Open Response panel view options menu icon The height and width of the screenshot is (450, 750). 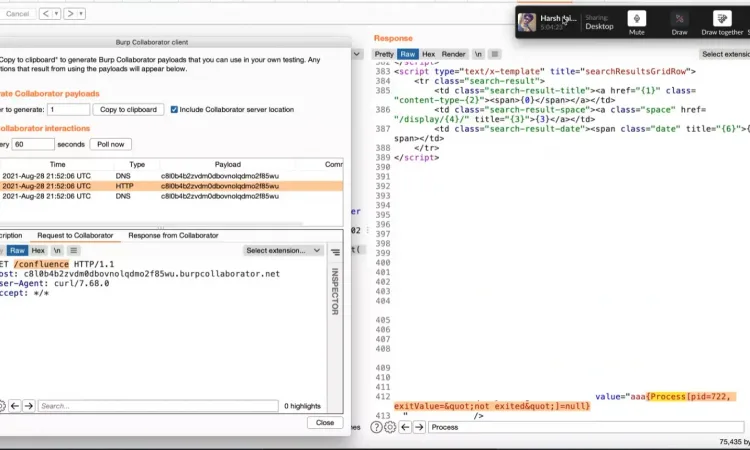point(495,55)
